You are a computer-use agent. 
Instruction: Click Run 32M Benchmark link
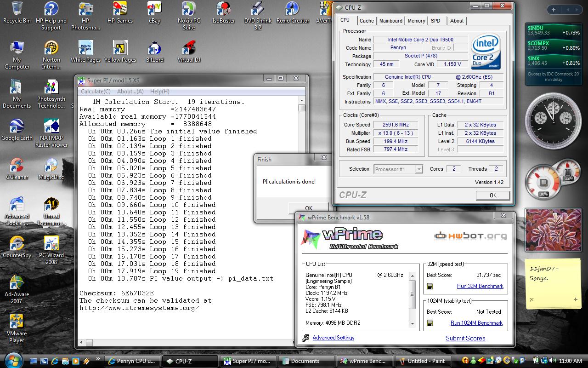(x=480, y=286)
